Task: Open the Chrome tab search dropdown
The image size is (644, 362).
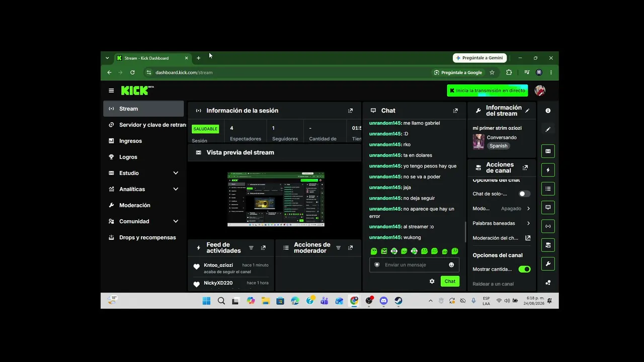Action: tap(107, 58)
